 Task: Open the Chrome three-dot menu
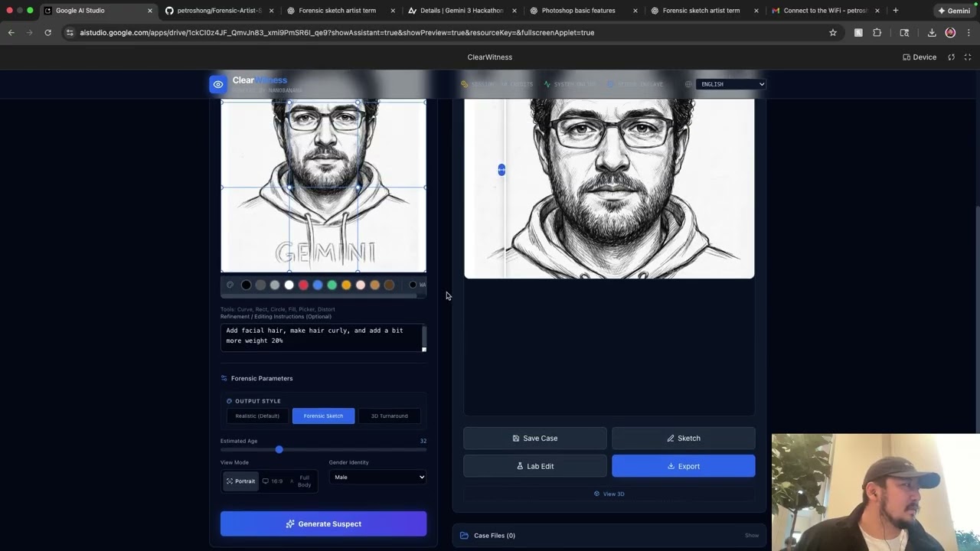pos(969,33)
